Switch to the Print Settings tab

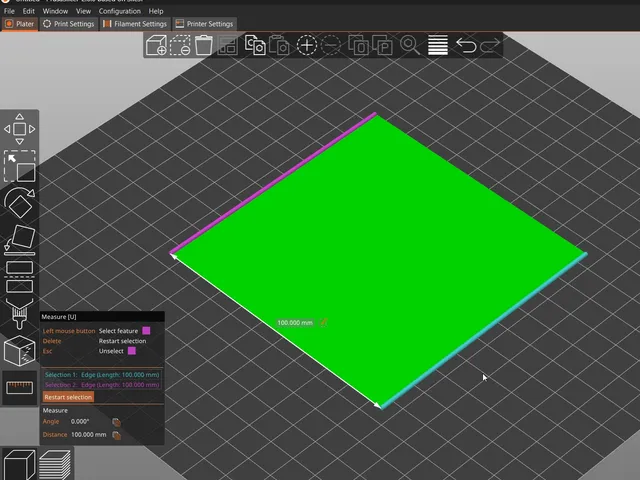pos(69,24)
